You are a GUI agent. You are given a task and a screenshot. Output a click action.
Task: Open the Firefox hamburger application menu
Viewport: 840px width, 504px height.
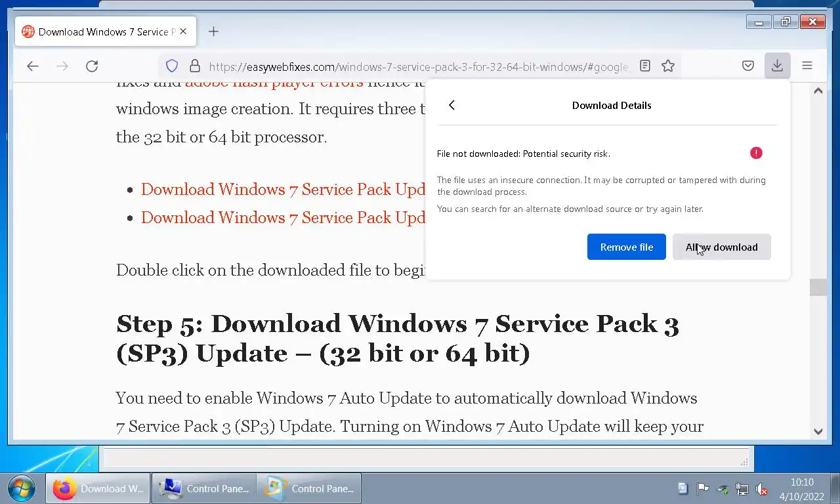(x=807, y=66)
